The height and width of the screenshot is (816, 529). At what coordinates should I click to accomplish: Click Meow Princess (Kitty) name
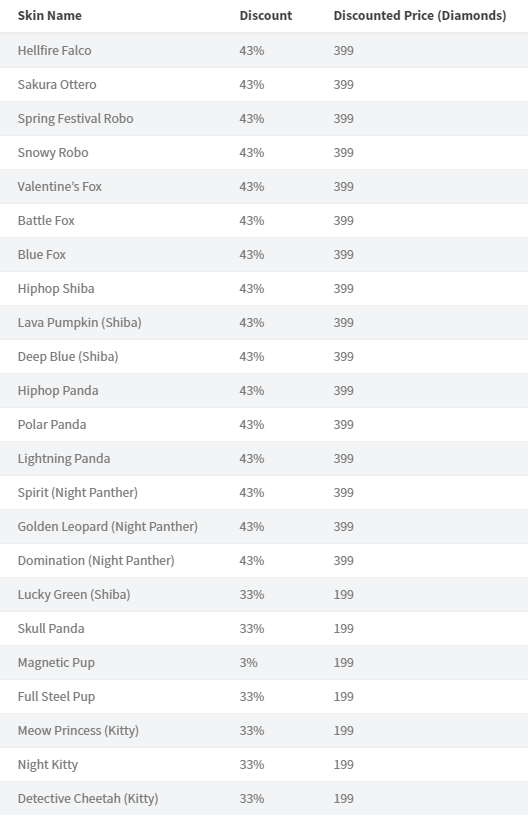[78, 731]
